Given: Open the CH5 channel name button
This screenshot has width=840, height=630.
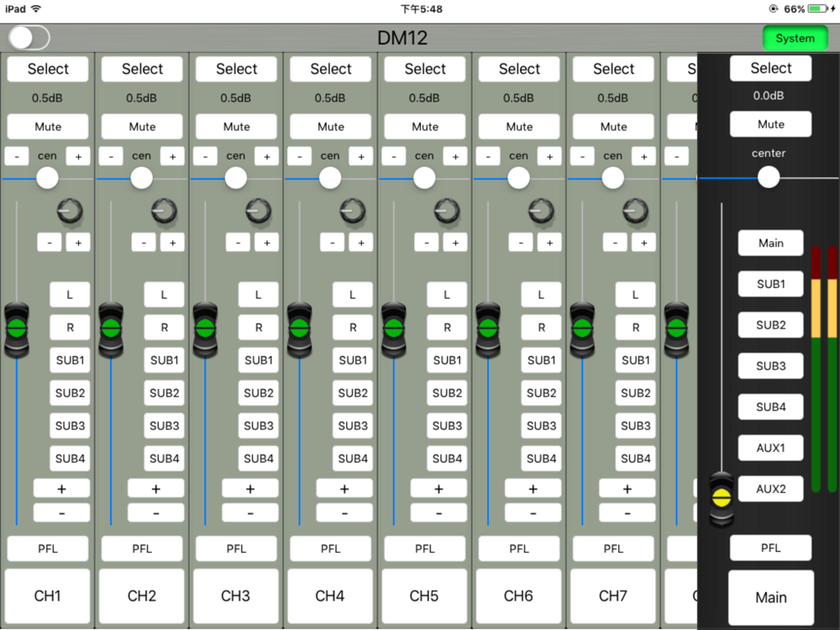Looking at the screenshot, I should [x=425, y=596].
